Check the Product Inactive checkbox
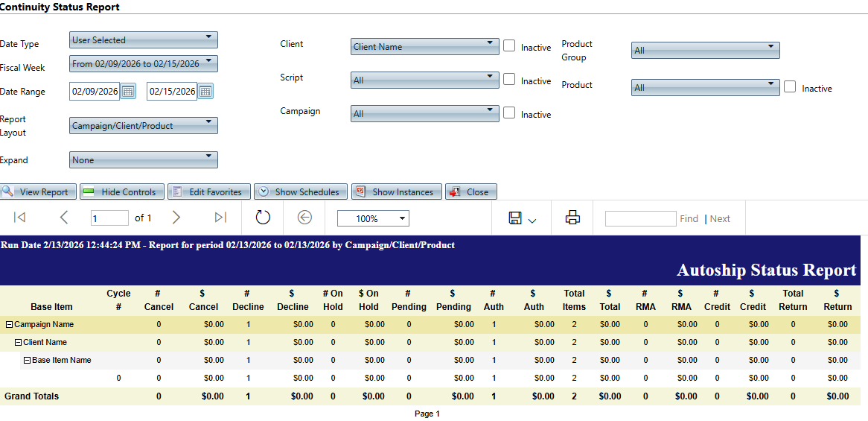 point(790,87)
